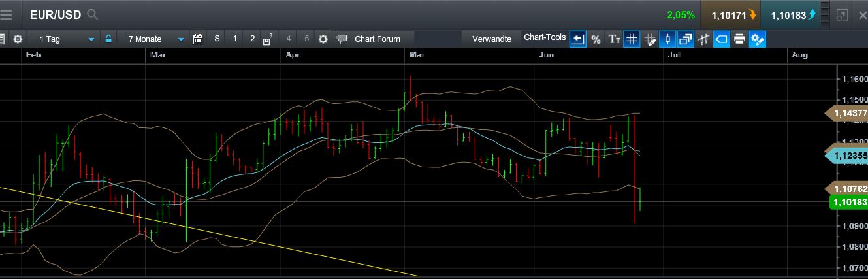Click the green 1,10183 current price label
868x279 pixels.
848,203
